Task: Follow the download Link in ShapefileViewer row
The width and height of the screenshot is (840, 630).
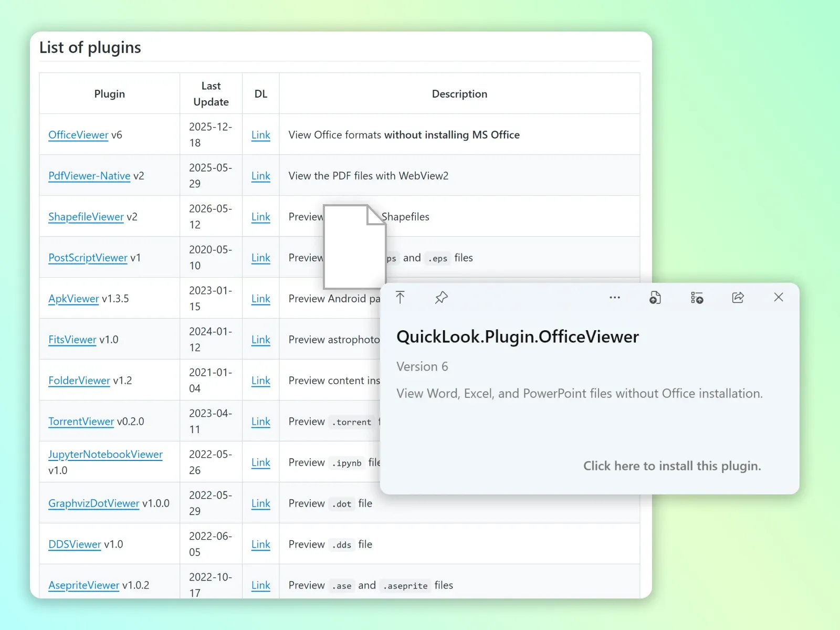Action: coord(261,217)
